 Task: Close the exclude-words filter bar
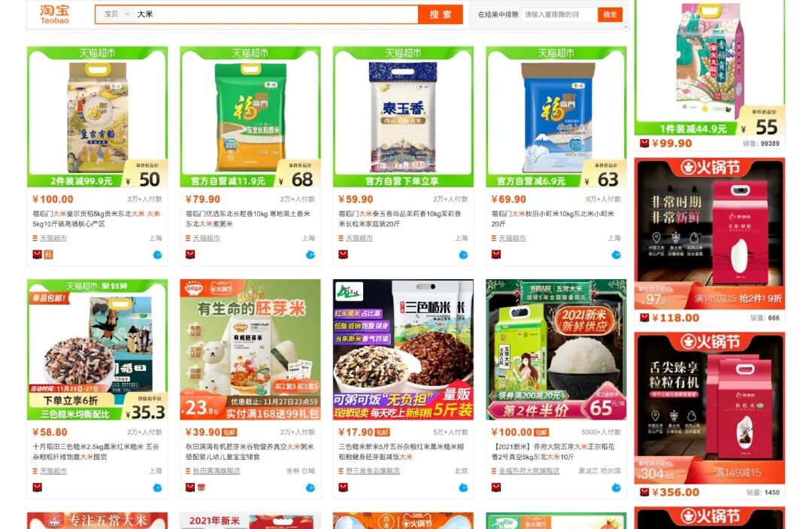click(626, 27)
